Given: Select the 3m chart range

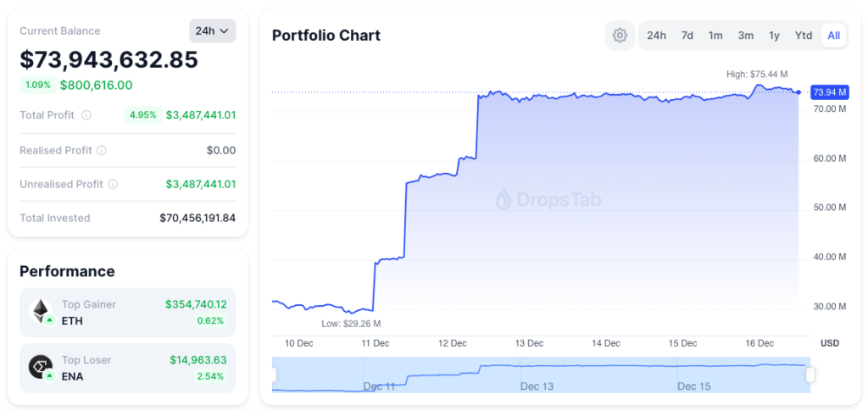Looking at the screenshot, I should tap(745, 36).
